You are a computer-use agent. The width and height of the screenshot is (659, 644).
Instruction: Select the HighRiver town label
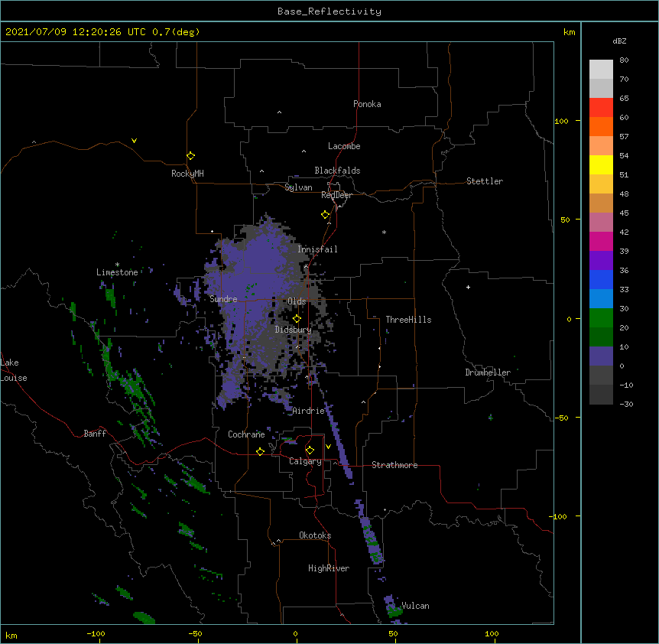pos(329,568)
